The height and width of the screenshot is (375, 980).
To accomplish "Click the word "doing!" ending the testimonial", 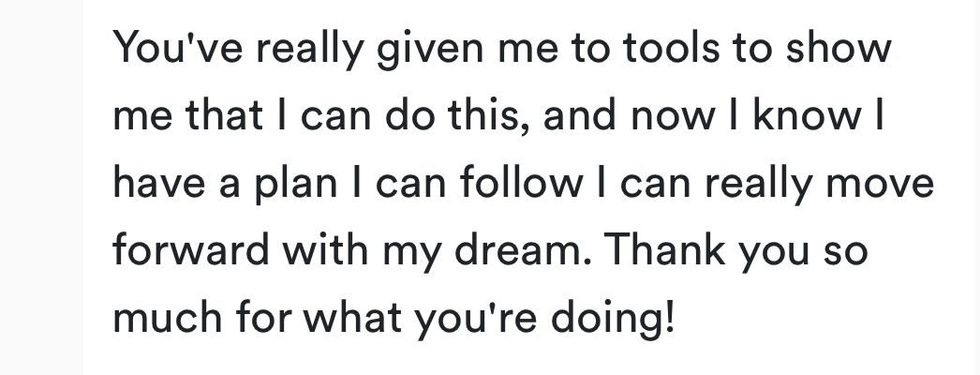I will [x=613, y=320].
